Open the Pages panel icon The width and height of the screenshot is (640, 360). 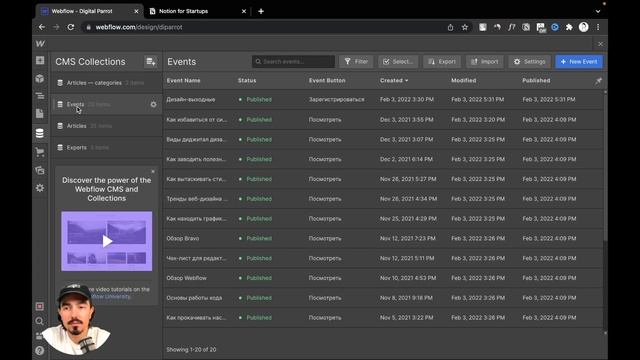coord(40,113)
